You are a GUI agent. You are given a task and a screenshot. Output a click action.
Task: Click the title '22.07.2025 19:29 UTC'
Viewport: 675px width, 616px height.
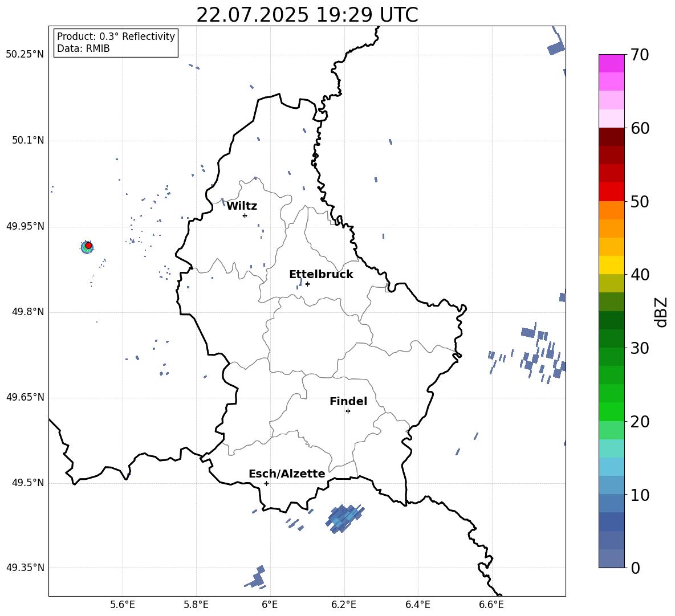(307, 15)
